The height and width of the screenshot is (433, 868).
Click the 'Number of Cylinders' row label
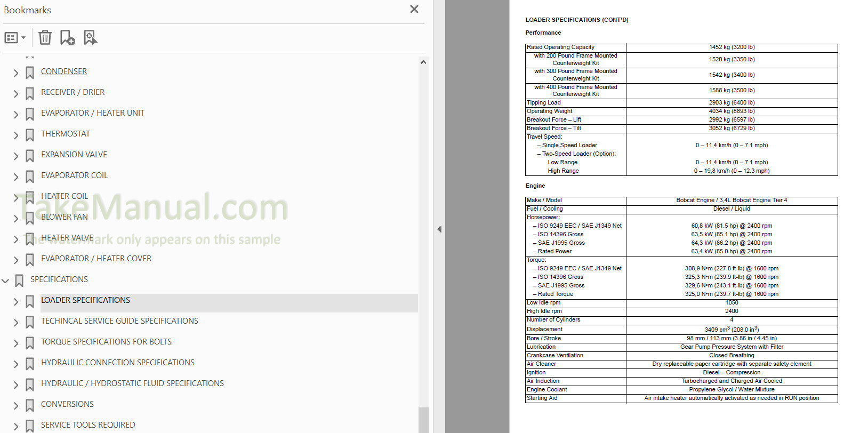pos(553,320)
